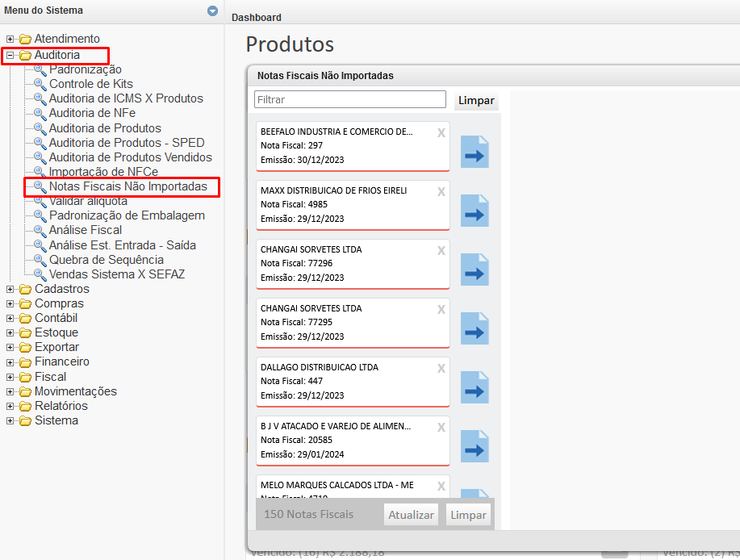
Task: Click the Atualizar button
Action: tap(411, 515)
